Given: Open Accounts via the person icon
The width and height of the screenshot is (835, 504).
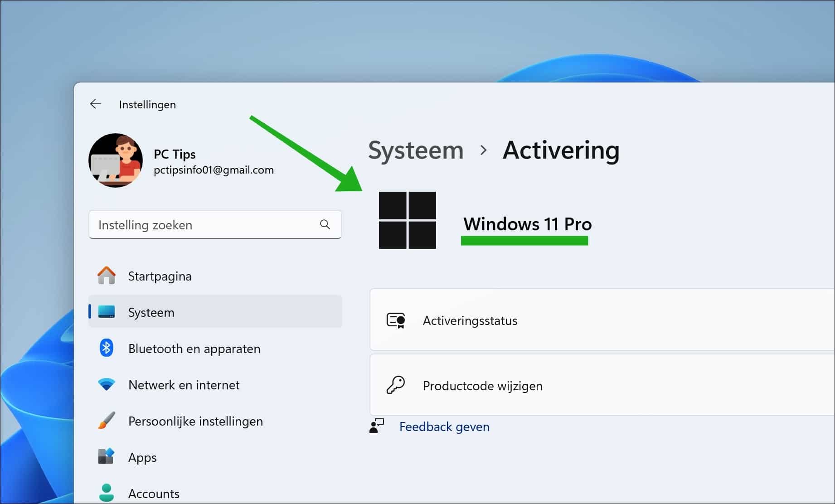Looking at the screenshot, I should click(x=106, y=493).
